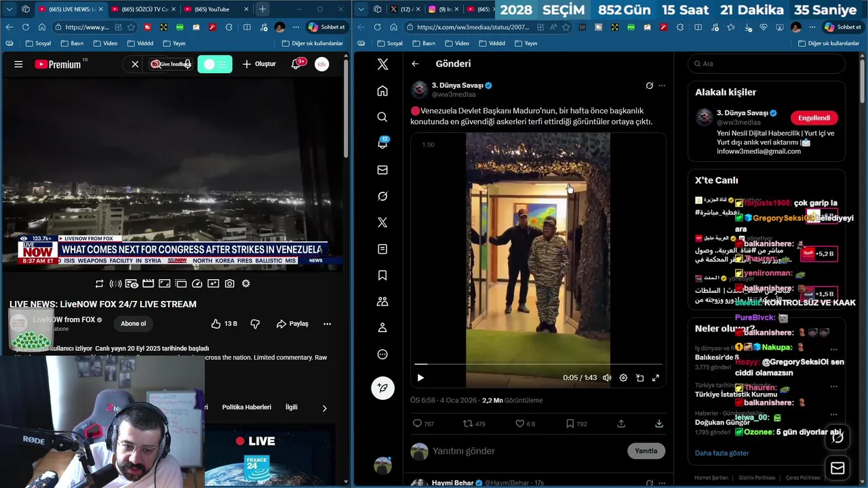Open tweet video settings gear
Image resolution: width=868 pixels, height=488 pixels.
point(623,378)
